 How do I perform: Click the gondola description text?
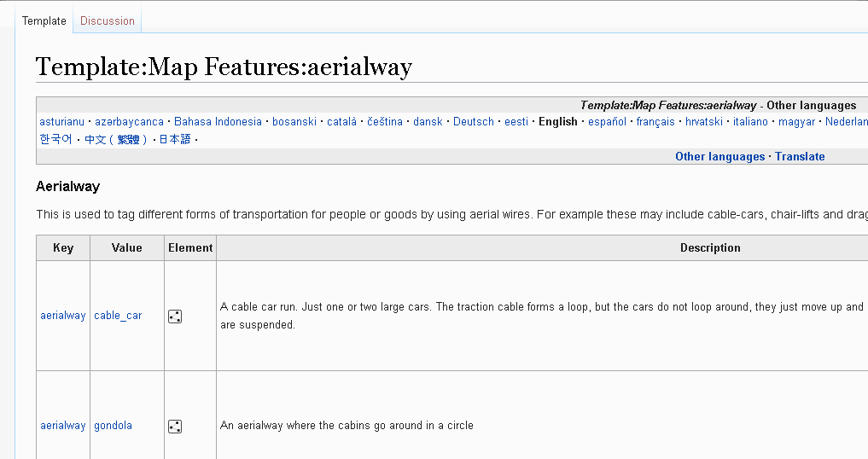coord(347,426)
